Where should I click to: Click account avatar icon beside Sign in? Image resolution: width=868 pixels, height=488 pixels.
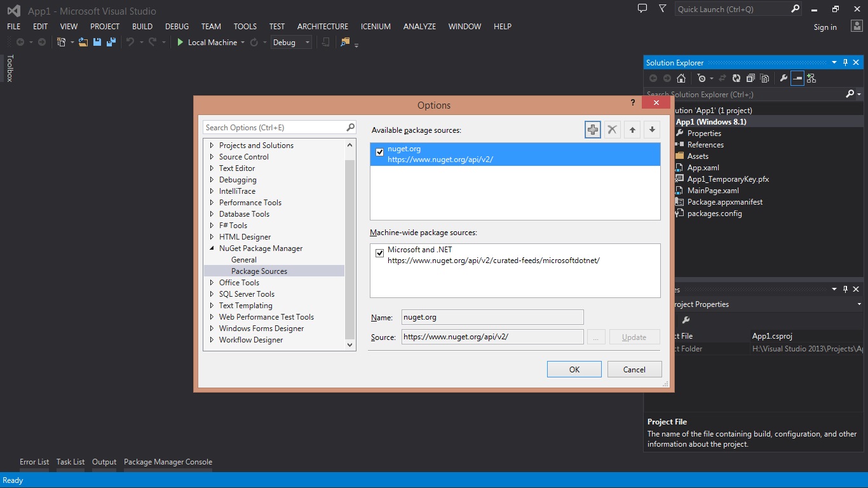click(x=857, y=26)
